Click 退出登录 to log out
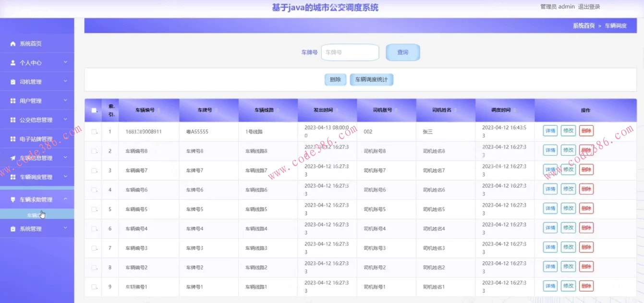This screenshot has height=303, width=644. coord(589,6)
